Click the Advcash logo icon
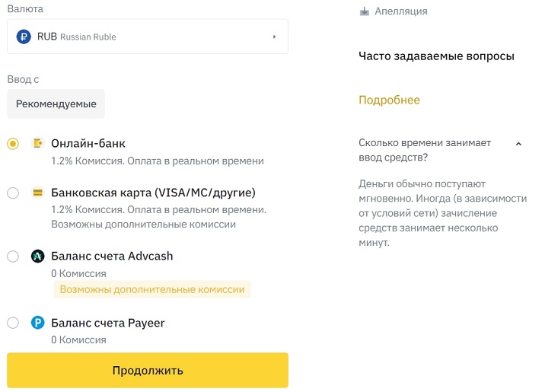This screenshot has width=545, height=392. (x=37, y=257)
